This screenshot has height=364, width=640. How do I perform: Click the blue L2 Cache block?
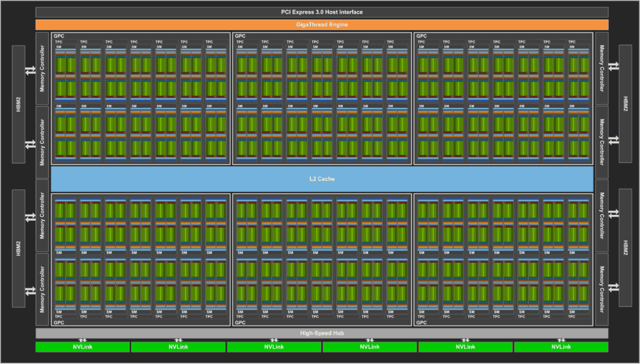click(322, 178)
